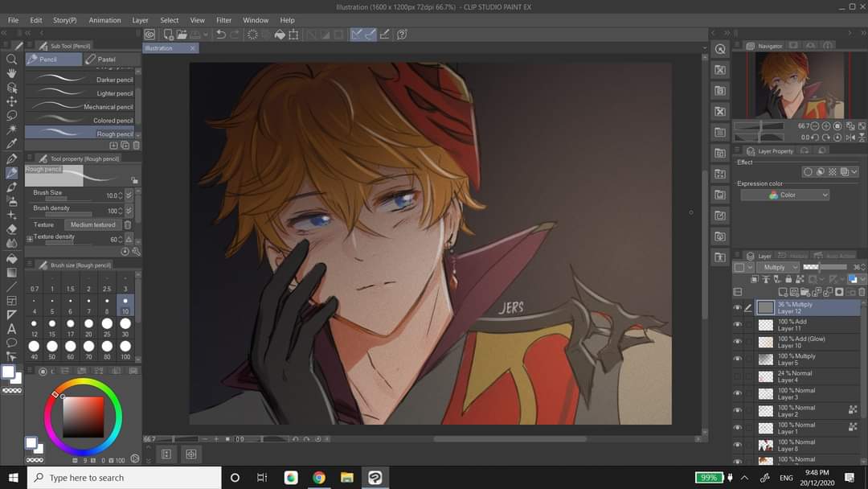Click the Windows search box
Image resolution: width=868 pixels, height=489 pixels.
point(125,478)
